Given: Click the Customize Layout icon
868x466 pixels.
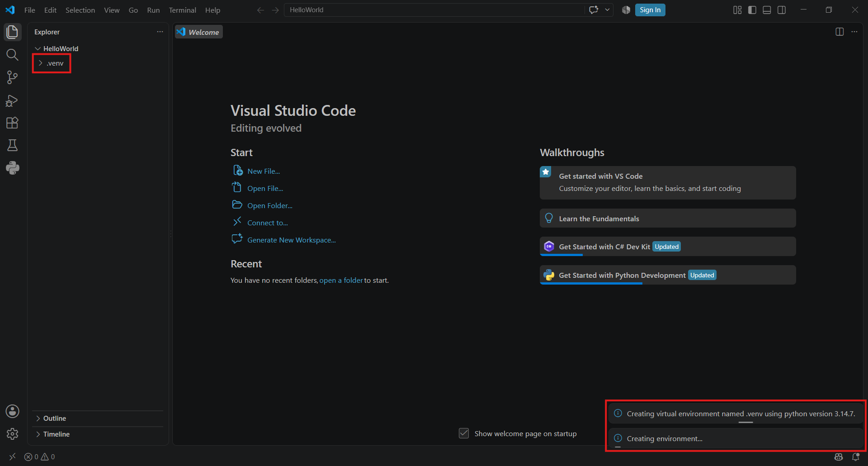Looking at the screenshot, I should (737, 10).
